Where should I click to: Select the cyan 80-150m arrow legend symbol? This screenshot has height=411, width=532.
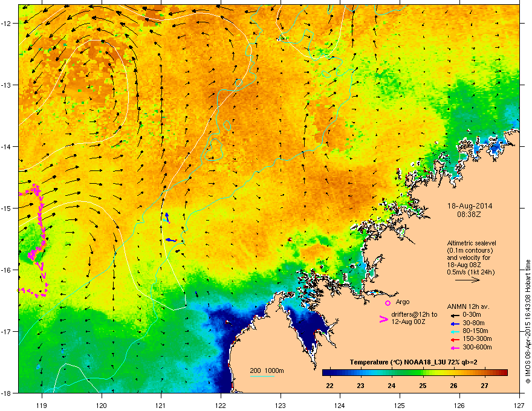click(x=455, y=331)
